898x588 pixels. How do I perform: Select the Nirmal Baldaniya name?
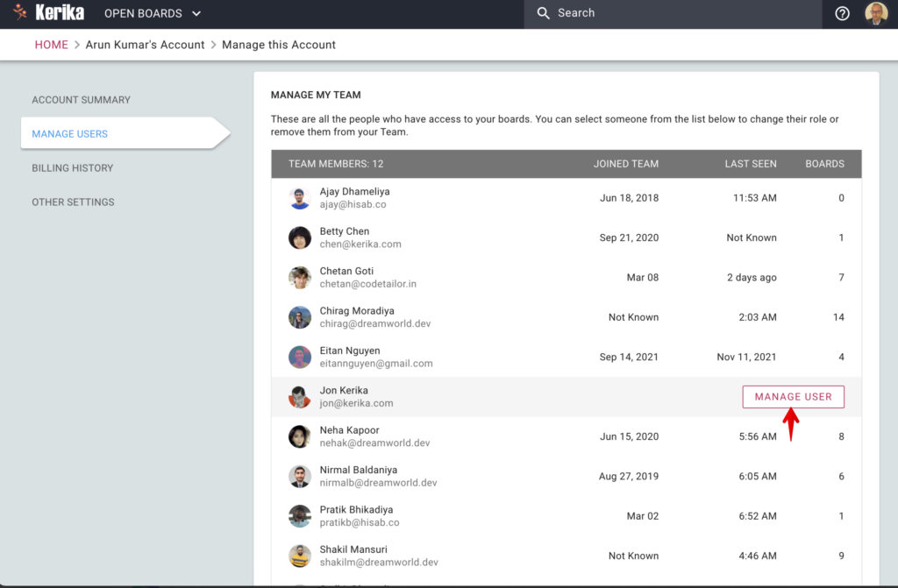(x=359, y=470)
